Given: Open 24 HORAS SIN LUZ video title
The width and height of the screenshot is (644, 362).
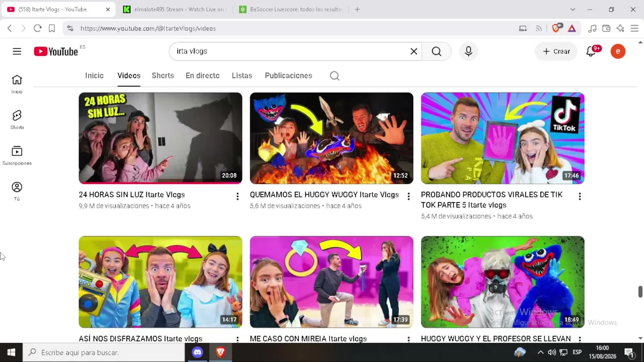Looking at the screenshot, I should point(132,195).
